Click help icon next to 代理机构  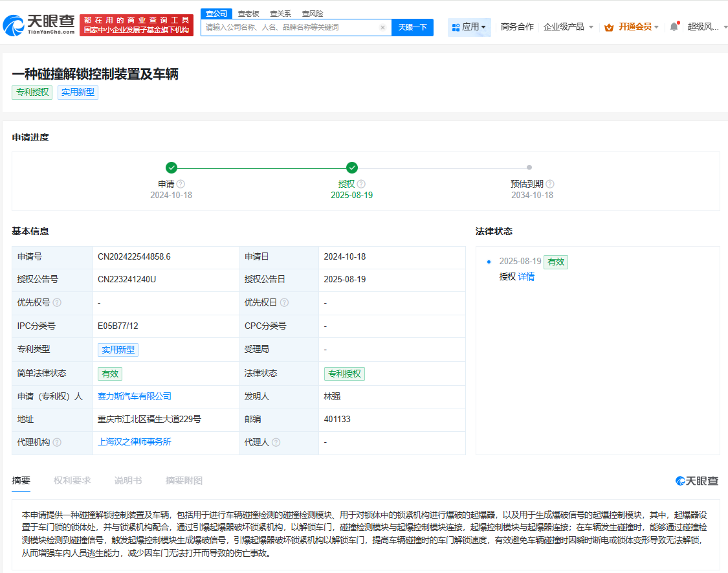57,443
